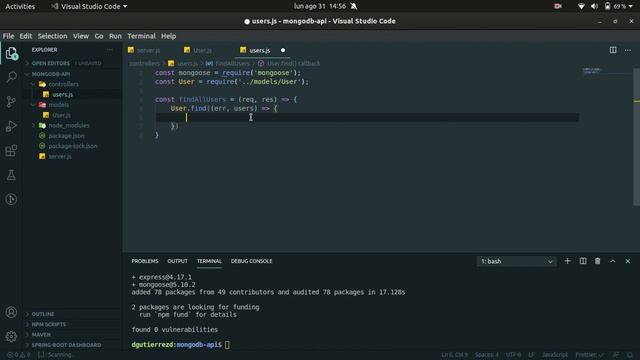Open the File menu
Viewport: 640px width, 360px height.
8,36
